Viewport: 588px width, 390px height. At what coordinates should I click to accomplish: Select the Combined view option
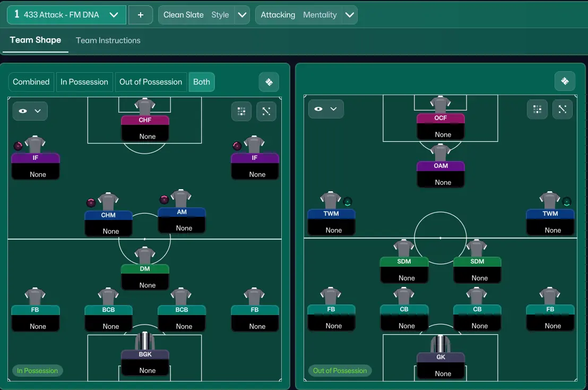click(x=31, y=82)
